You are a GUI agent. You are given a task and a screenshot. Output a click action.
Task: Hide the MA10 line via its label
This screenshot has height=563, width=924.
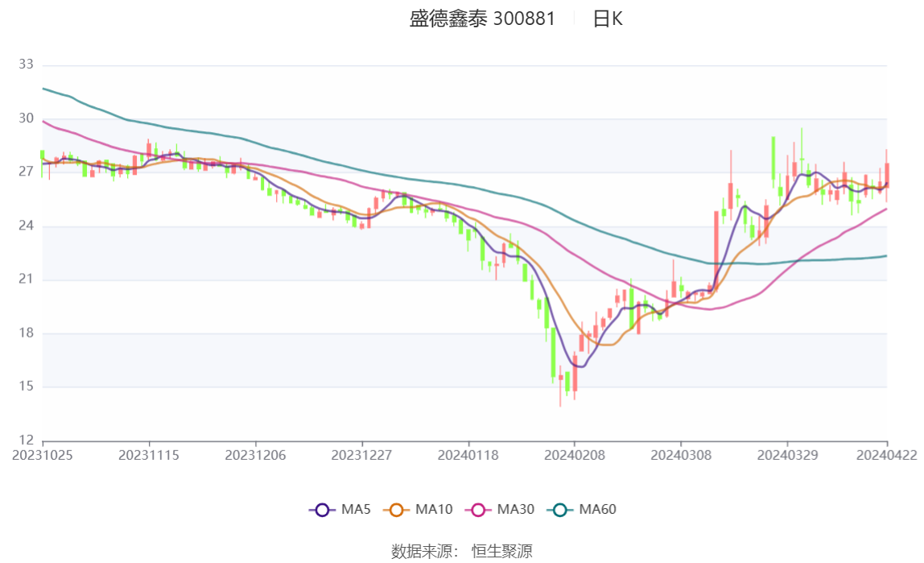tap(434, 509)
